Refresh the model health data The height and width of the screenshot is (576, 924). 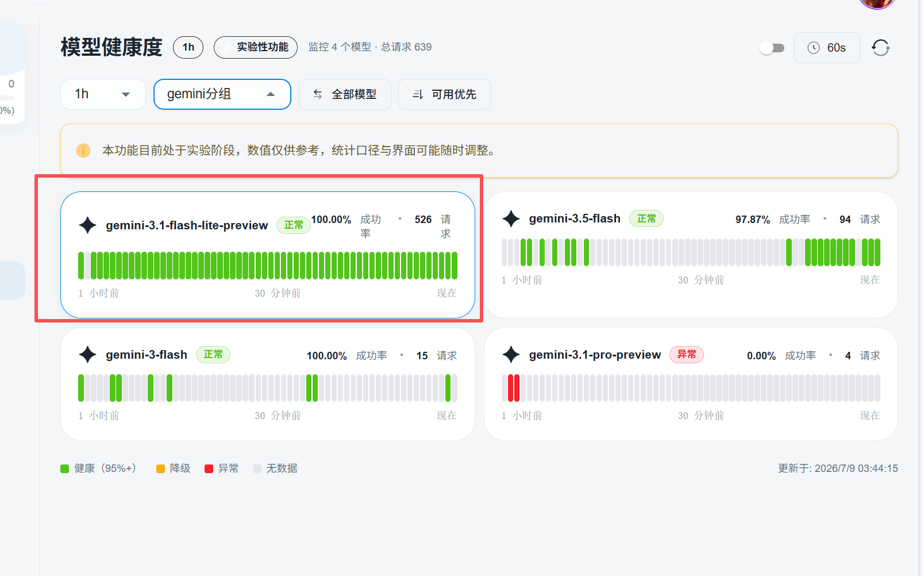tap(880, 48)
